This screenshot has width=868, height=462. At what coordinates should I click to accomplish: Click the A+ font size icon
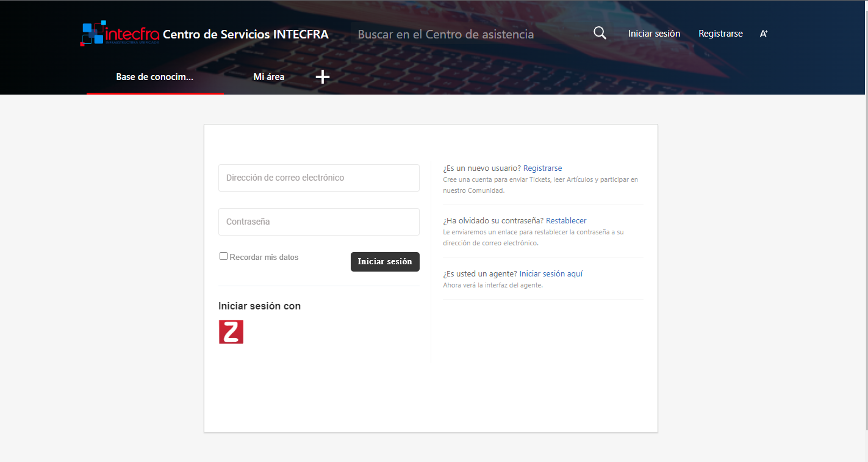pyautogui.click(x=763, y=34)
